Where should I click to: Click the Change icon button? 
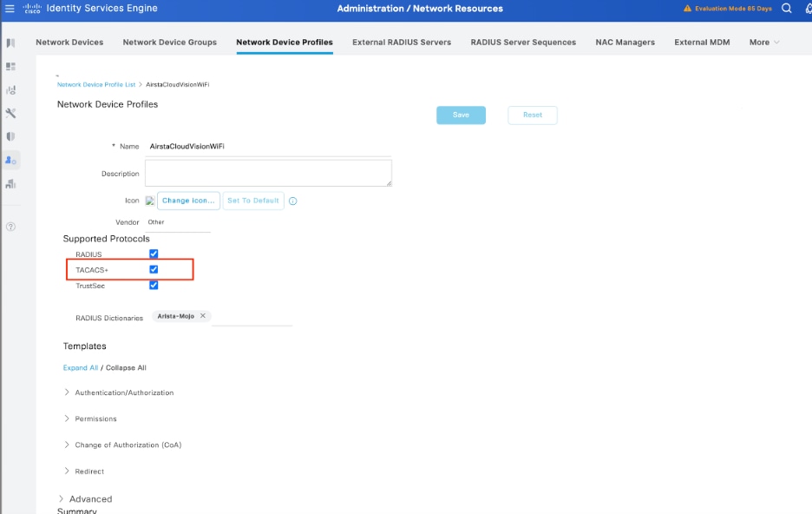coord(188,201)
